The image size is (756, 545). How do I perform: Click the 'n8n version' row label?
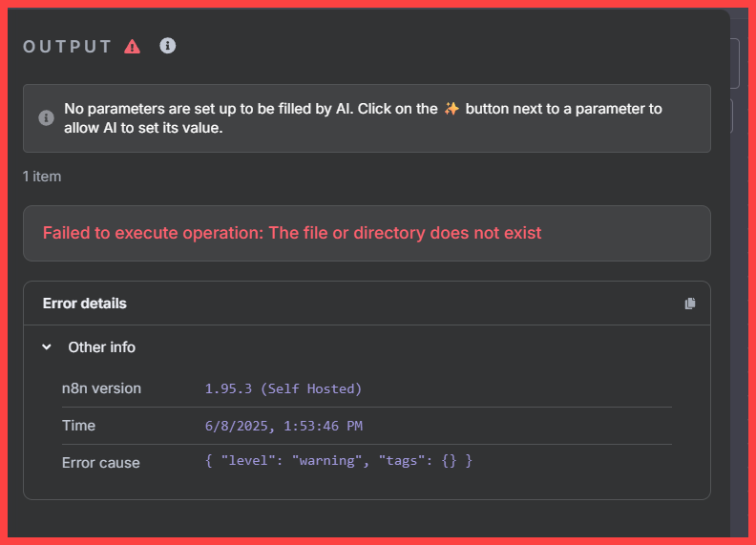click(101, 388)
